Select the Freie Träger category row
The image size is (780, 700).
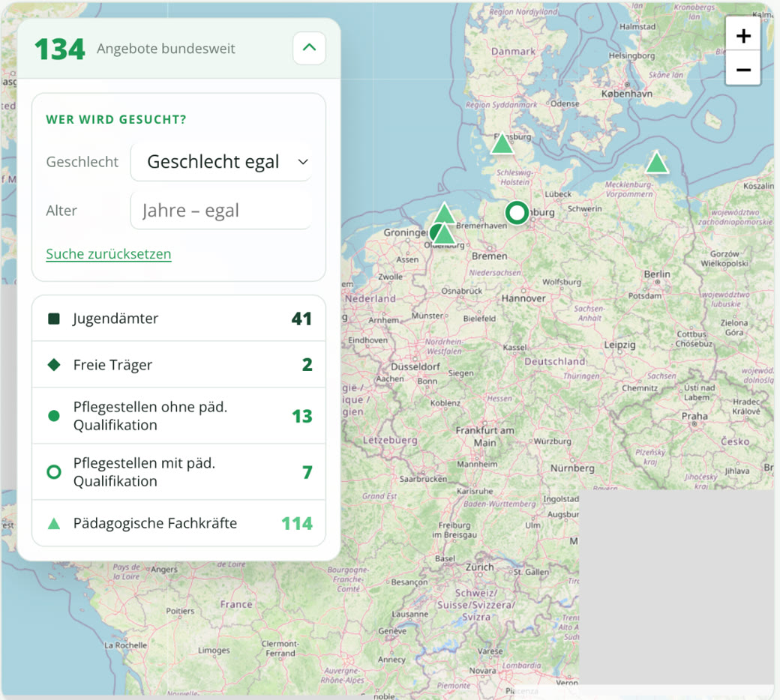click(x=178, y=364)
